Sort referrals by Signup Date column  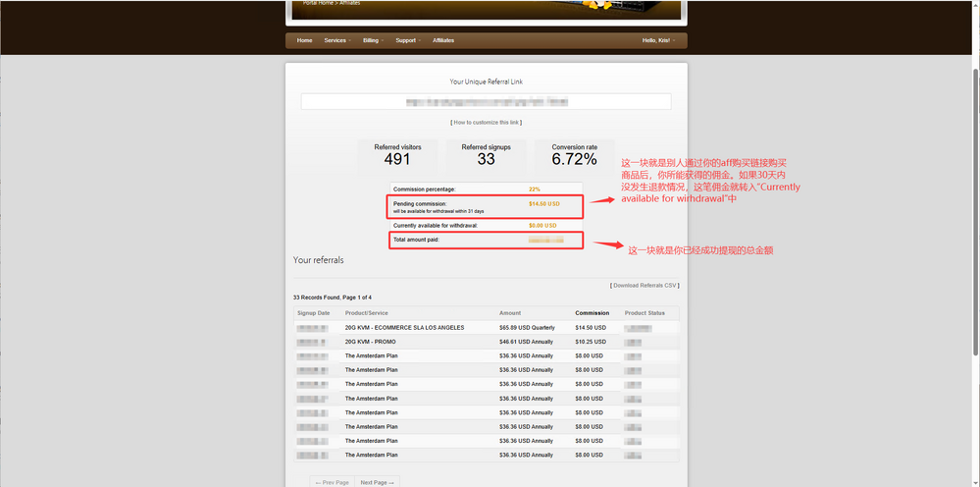pos(313,313)
